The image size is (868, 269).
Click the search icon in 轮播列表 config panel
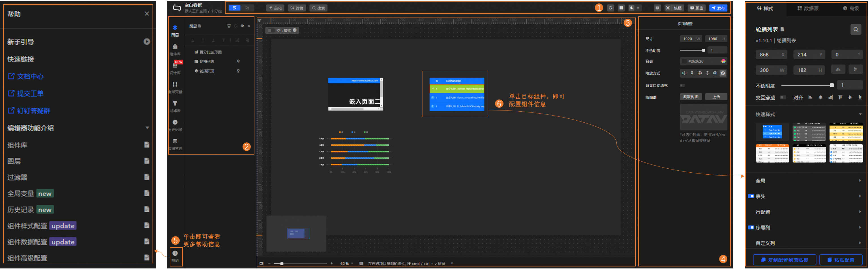856,30
